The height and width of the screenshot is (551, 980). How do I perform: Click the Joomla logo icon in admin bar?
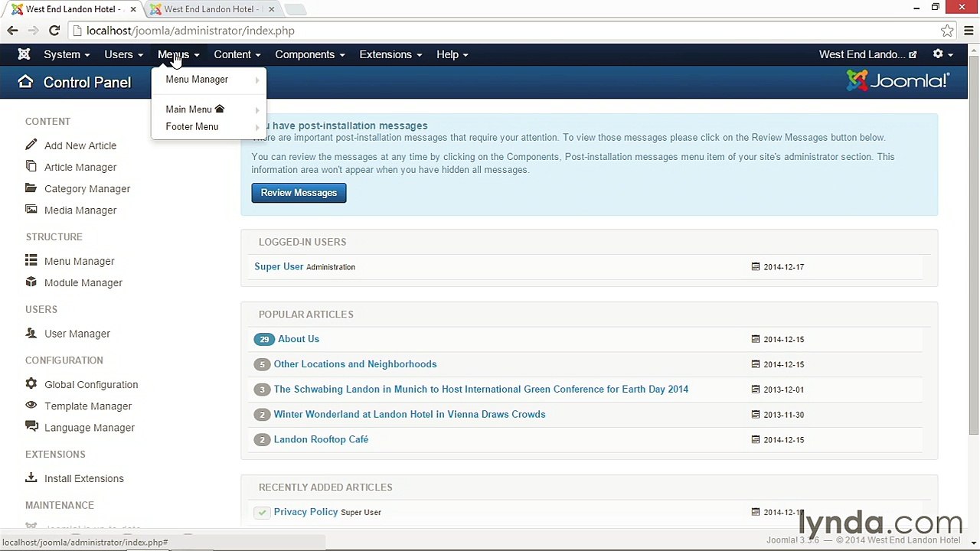click(x=24, y=54)
